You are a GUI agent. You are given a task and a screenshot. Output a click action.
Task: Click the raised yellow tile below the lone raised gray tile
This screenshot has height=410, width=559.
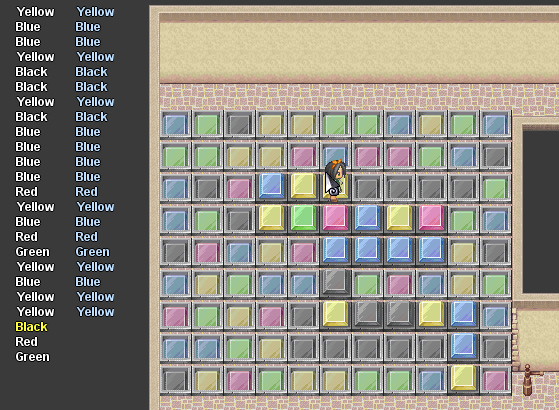[335, 314]
